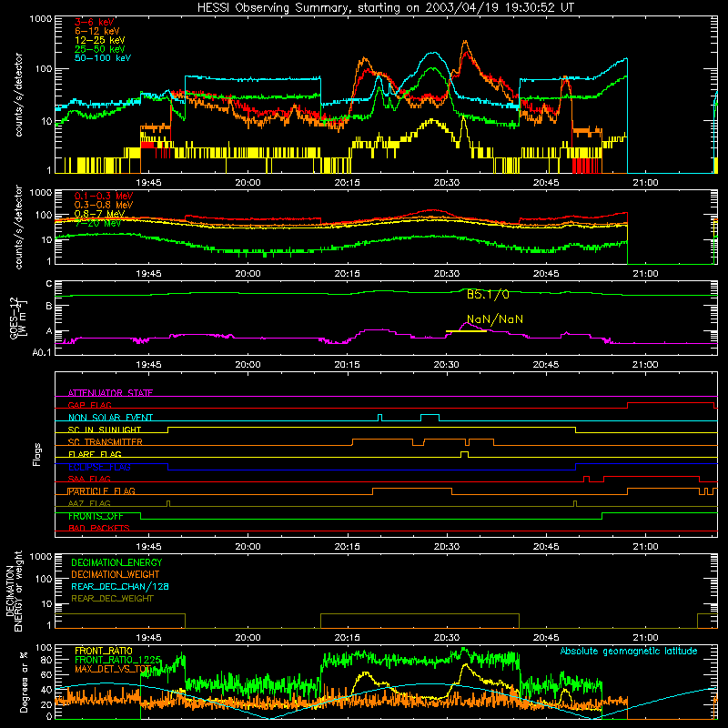This screenshot has width=728, height=728.
Task: Click the 19:45 tick label under top panel
Action: [148, 183]
